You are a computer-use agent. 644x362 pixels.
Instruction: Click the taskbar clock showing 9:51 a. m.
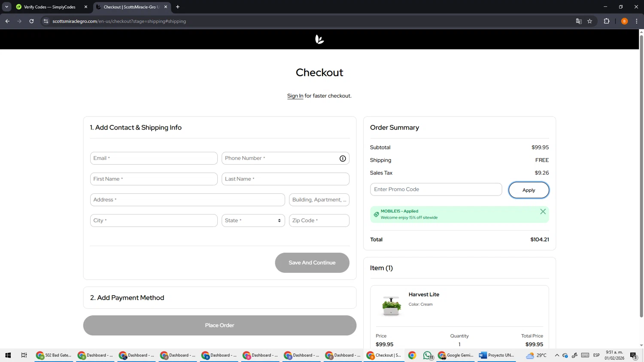click(x=614, y=355)
